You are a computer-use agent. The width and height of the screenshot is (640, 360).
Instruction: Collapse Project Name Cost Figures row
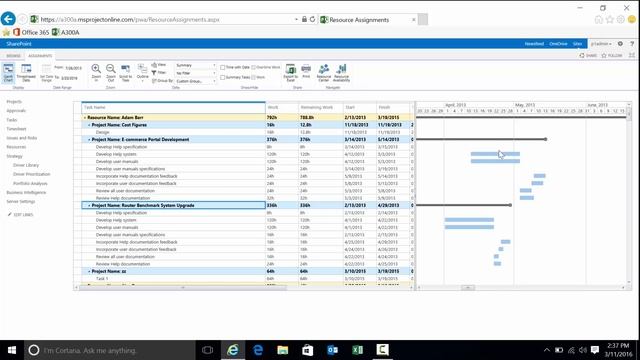tap(89, 125)
